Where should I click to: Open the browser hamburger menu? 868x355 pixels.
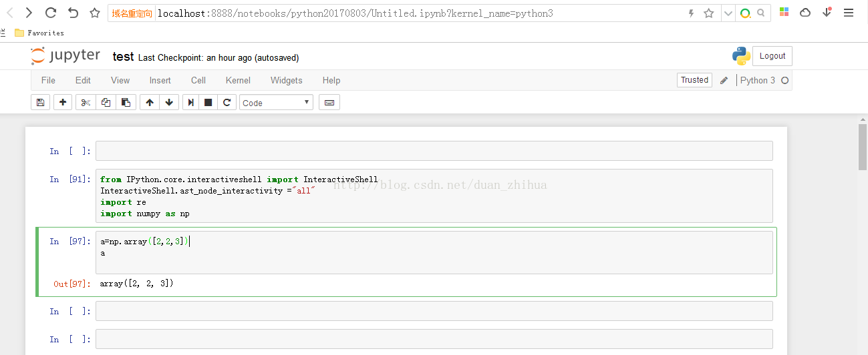click(849, 13)
